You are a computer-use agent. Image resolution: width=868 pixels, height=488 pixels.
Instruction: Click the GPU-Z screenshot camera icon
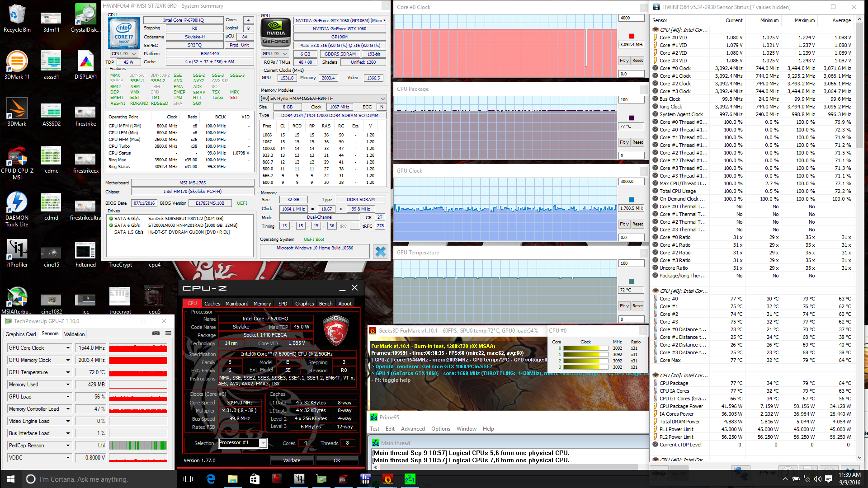tap(156, 333)
